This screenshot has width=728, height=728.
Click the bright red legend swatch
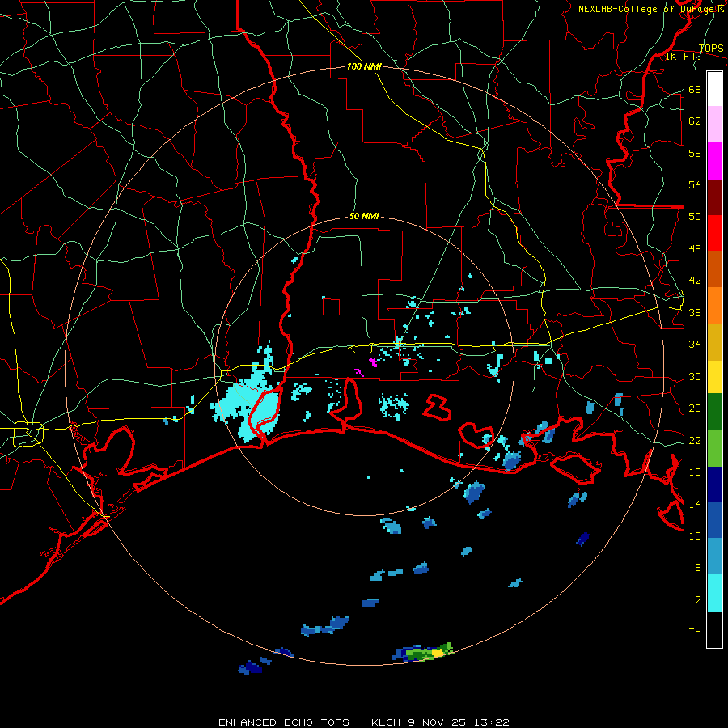point(714,233)
